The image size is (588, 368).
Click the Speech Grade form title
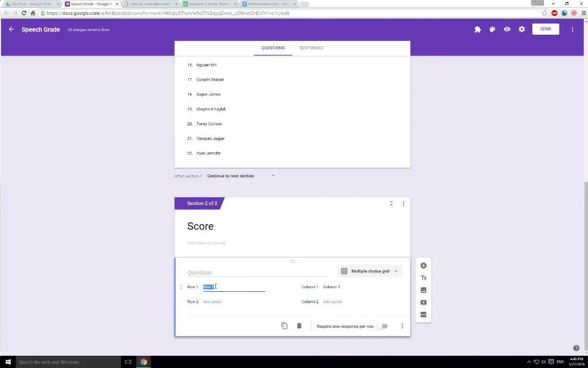point(40,30)
